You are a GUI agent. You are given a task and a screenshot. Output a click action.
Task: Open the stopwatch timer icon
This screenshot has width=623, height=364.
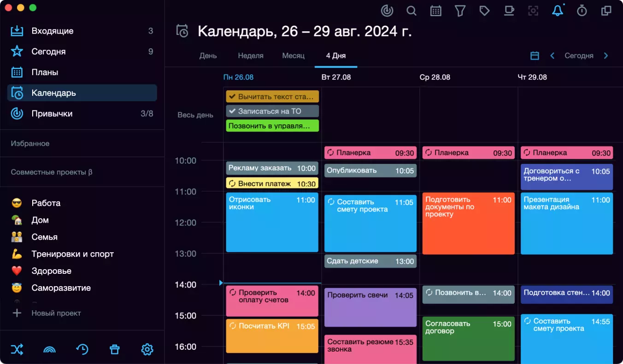(582, 11)
